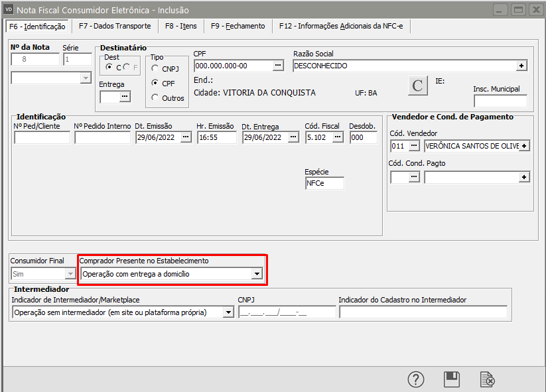Click the help question mark icon
Screen dimensions: 546x392
coord(415,379)
